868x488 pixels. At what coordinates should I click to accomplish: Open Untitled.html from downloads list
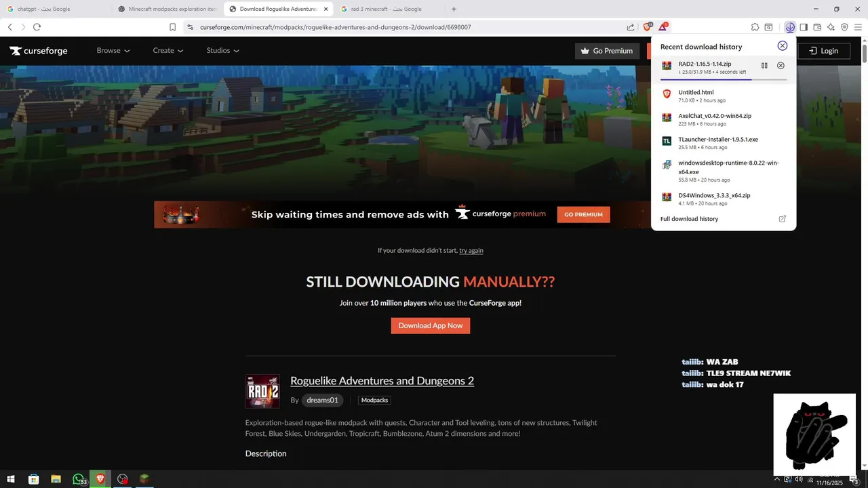724,96
